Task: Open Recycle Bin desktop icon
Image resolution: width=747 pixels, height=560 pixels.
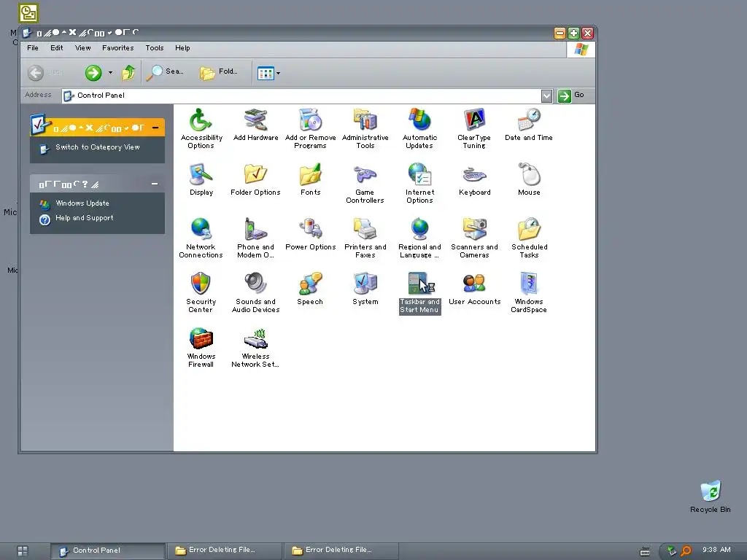Action: pos(711,497)
